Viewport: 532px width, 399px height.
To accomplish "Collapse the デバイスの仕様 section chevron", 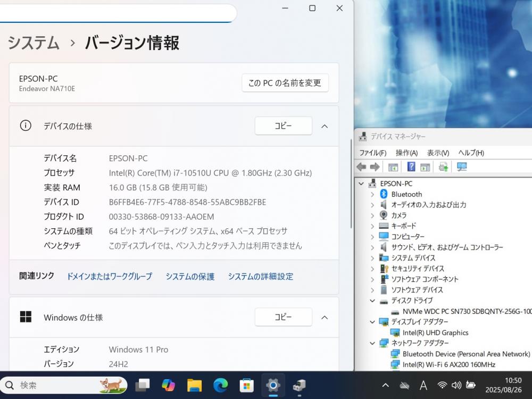I will pyautogui.click(x=325, y=126).
